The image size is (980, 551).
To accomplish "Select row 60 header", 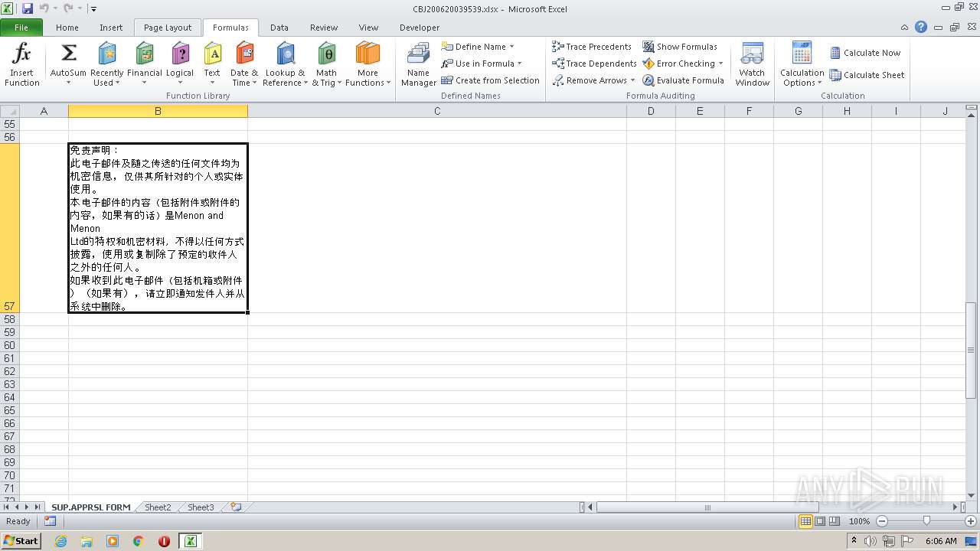I will click(9, 345).
